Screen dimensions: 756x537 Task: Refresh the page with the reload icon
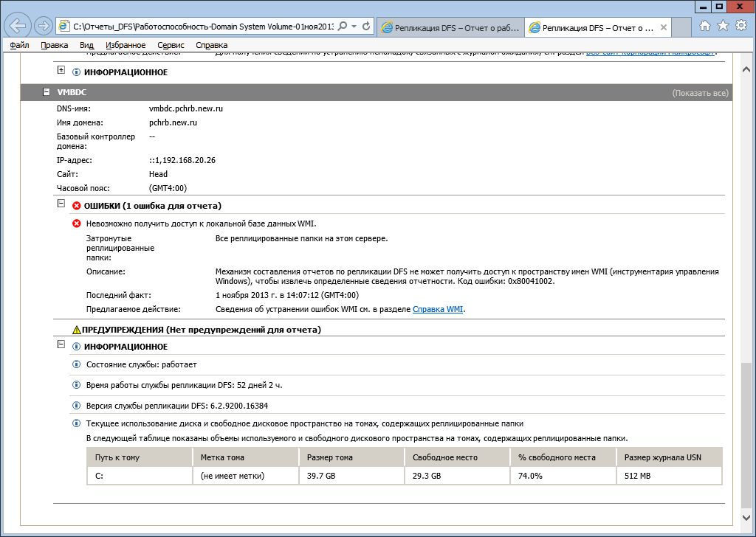pos(366,27)
